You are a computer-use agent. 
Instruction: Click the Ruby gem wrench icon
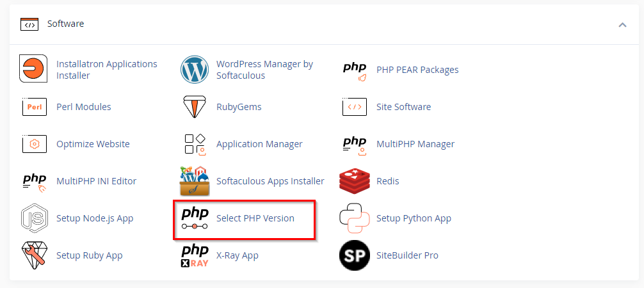pos(35,255)
